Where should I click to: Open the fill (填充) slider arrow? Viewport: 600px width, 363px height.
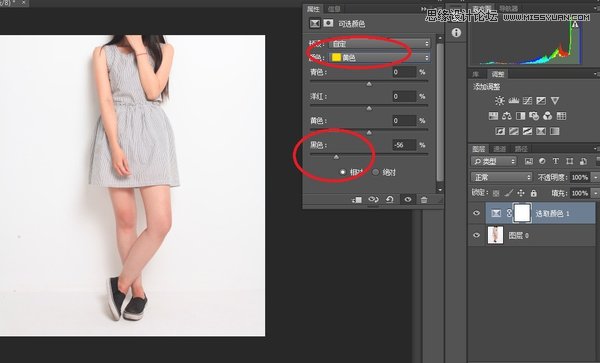tap(595, 193)
